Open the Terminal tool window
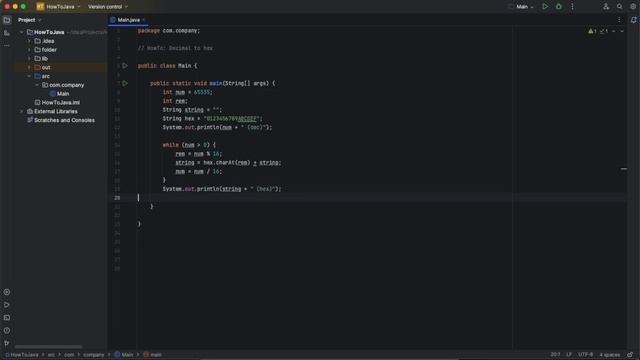The width and height of the screenshot is (640, 360). [x=7, y=318]
